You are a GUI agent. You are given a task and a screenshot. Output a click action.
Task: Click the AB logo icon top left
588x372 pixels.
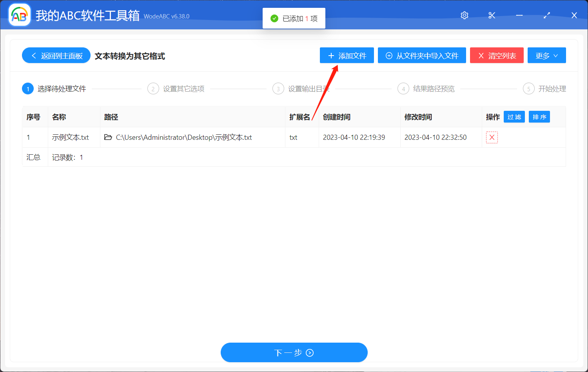click(x=19, y=15)
